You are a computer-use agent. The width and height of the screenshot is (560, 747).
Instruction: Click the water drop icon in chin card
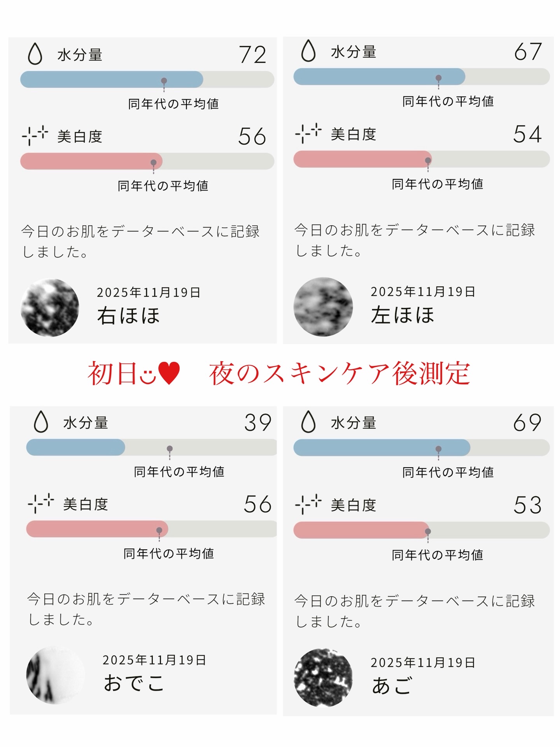coord(308,422)
